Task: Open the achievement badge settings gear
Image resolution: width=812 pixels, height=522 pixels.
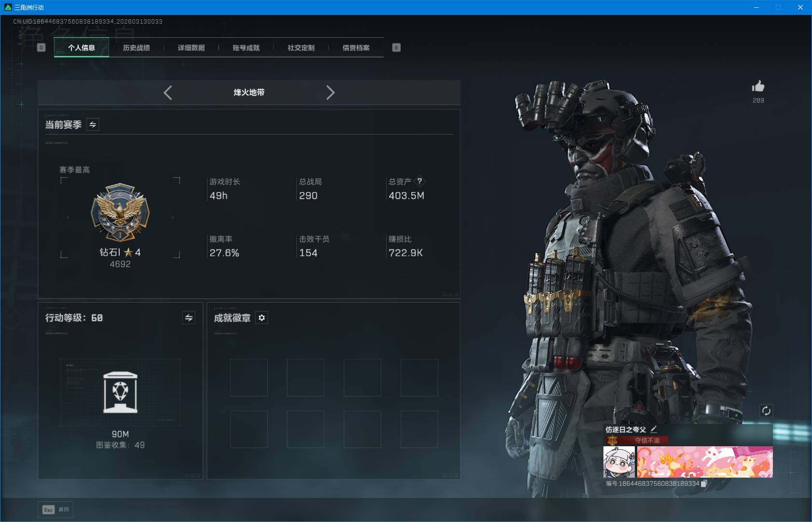Action: click(x=262, y=318)
